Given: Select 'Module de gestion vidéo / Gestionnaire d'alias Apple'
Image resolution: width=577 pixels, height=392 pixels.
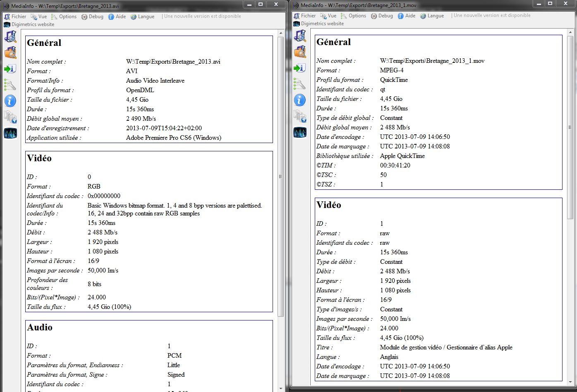Looking at the screenshot, I should (x=446, y=347).
